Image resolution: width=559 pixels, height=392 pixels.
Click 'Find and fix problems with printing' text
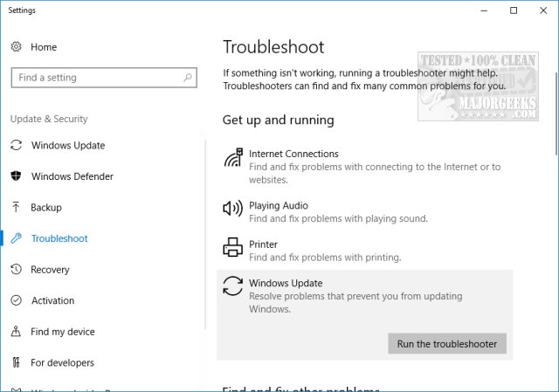pyautogui.click(x=325, y=258)
